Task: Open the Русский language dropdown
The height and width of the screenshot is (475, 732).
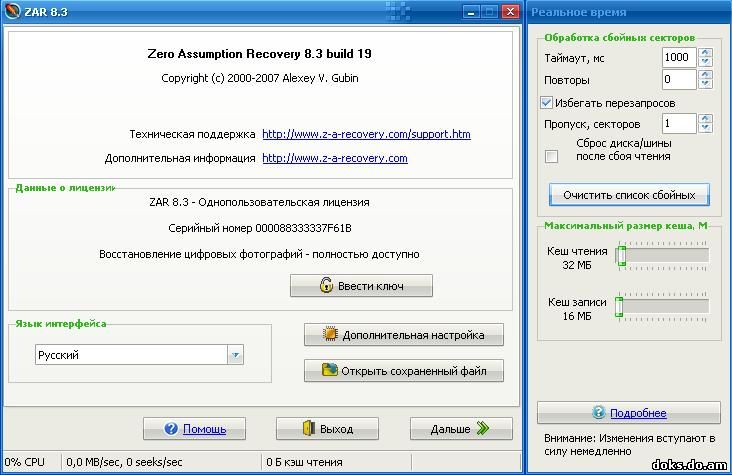Action: pos(236,355)
